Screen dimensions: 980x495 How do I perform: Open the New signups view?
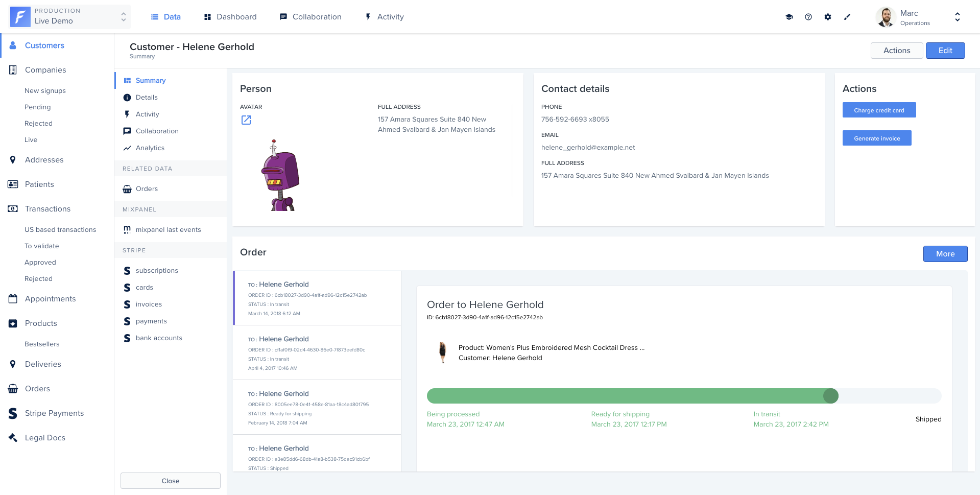pos(45,91)
